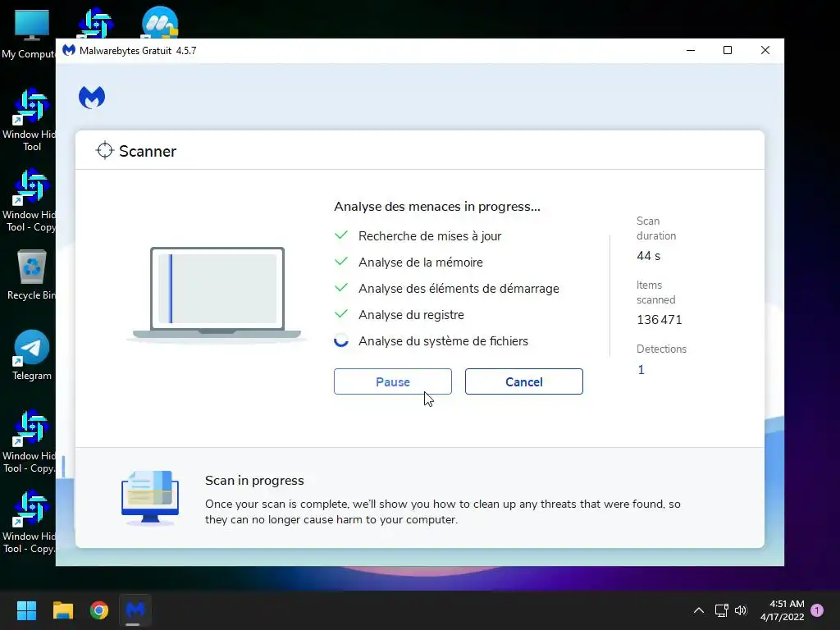Launch Google Chrome from the taskbar
The image size is (840, 630).
coord(99,610)
